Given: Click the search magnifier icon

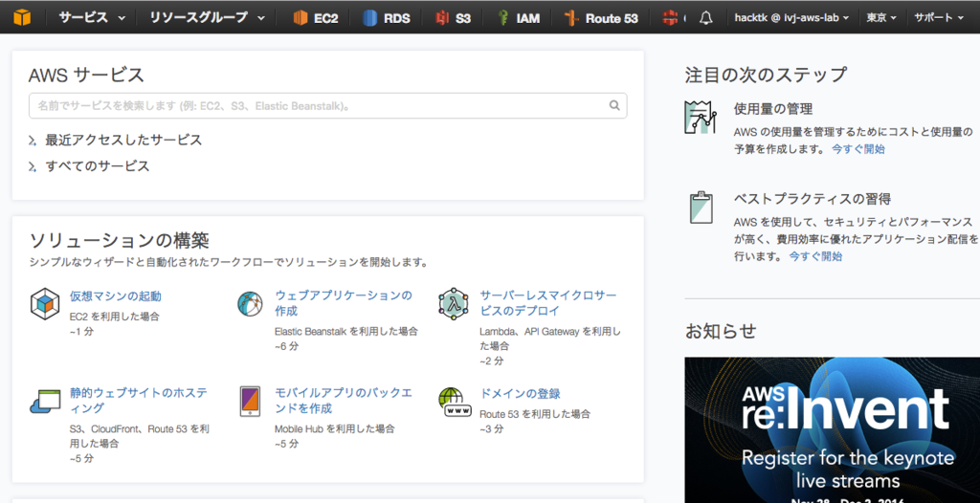Looking at the screenshot, I should [614, 105].
